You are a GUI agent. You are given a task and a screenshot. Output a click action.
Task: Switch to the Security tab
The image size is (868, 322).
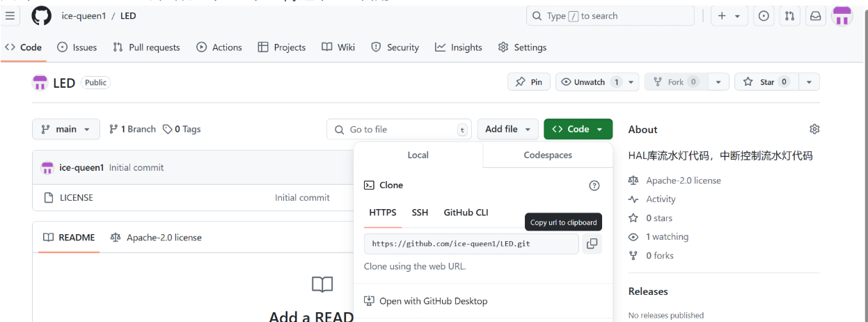tap(395, 47)
